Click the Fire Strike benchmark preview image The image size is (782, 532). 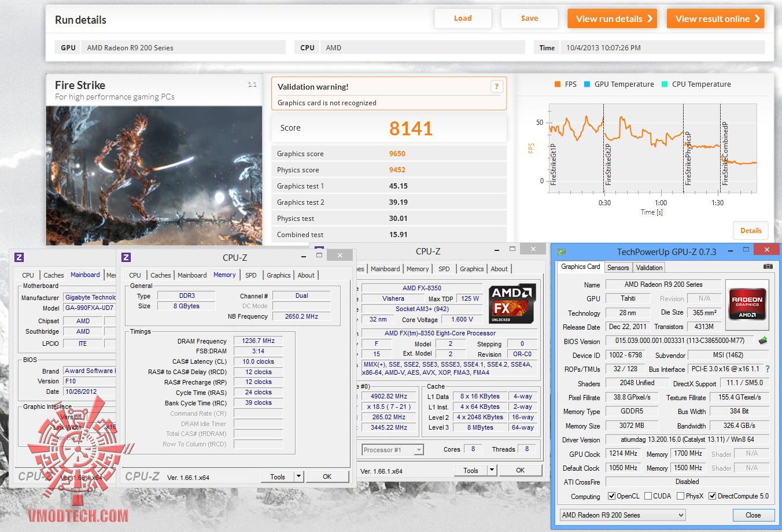tap(154, 175)
